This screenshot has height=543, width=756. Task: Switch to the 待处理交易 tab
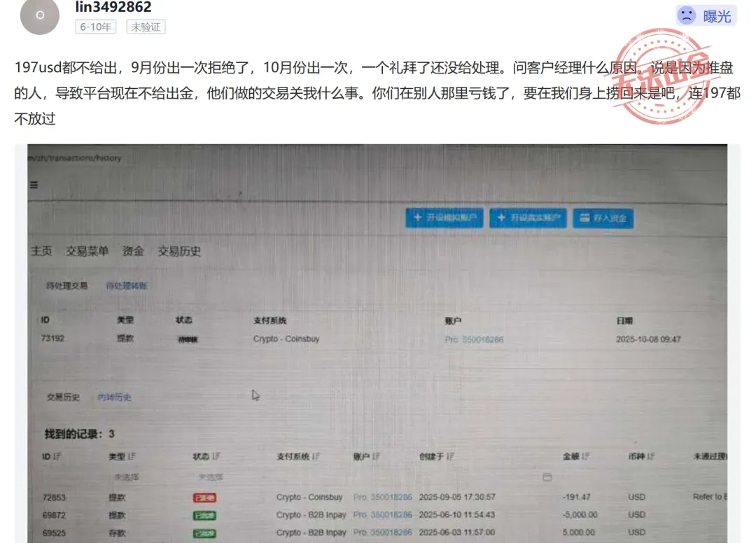tap(67, 285)
